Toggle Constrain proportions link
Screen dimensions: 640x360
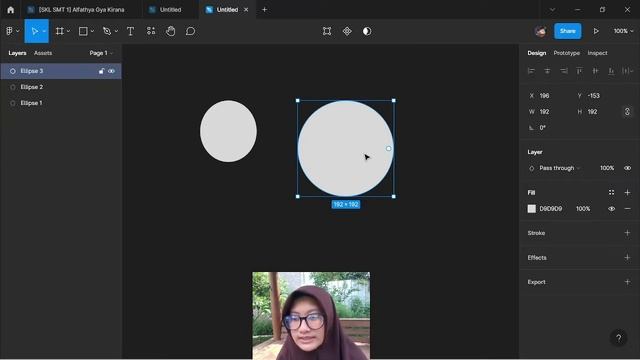[x=627, y=111]
